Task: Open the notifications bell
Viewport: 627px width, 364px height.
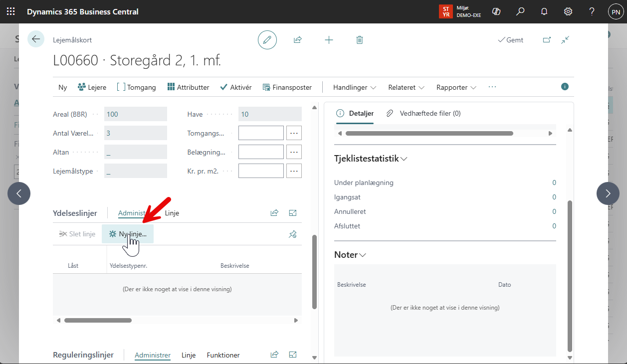Action: (544, 11)
